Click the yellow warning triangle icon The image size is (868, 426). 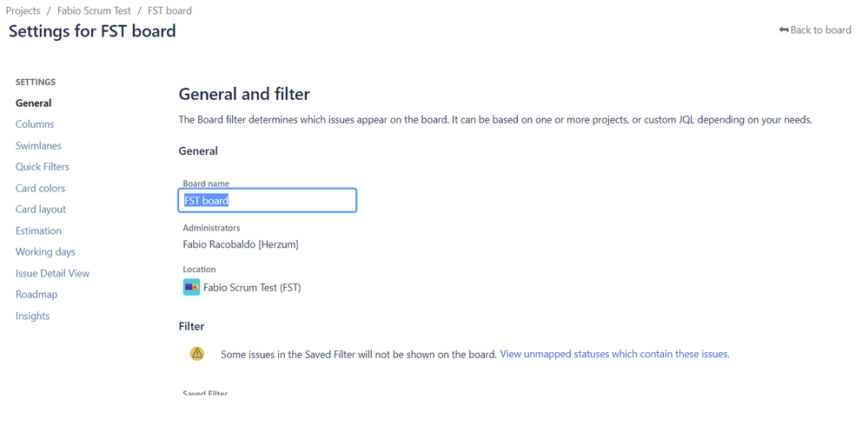(197, 354)
